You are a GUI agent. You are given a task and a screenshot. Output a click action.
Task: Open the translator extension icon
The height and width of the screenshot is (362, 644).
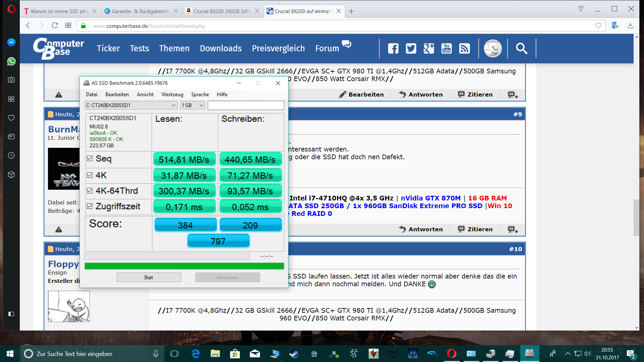(615, 25)
